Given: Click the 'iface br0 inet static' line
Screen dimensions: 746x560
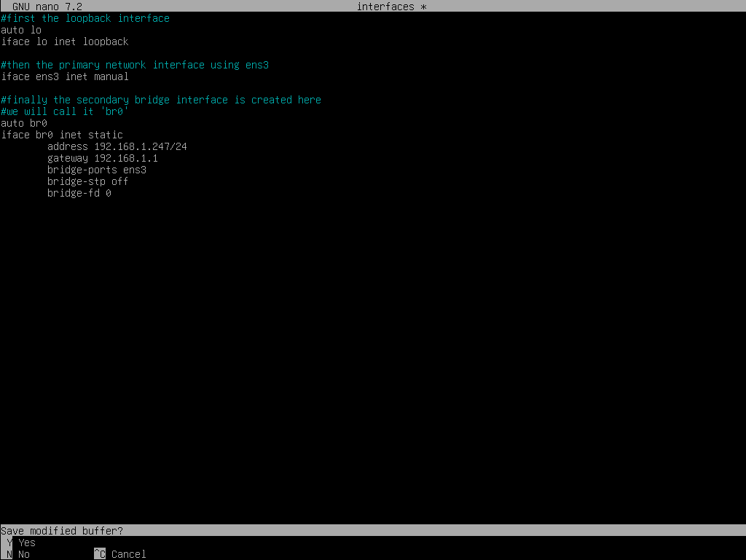Looking at the screenshot, I should 62,135.
